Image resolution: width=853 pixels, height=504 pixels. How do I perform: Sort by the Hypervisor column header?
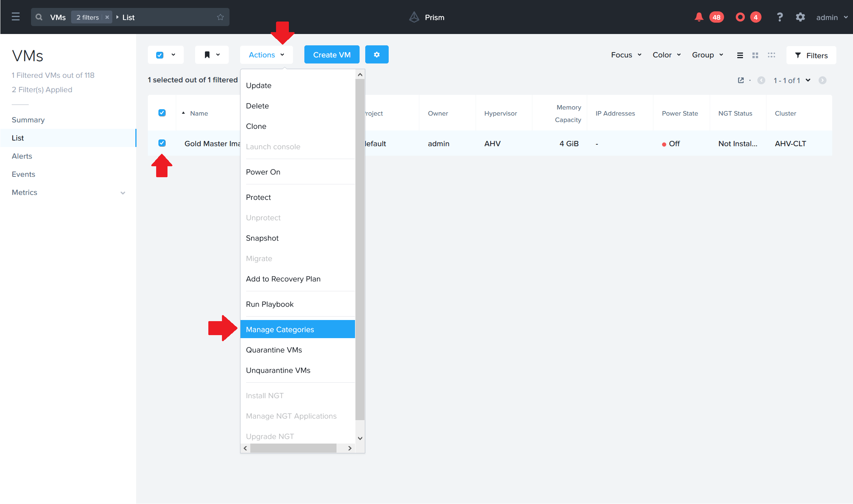pyautogui.click(x=500, y=113)
